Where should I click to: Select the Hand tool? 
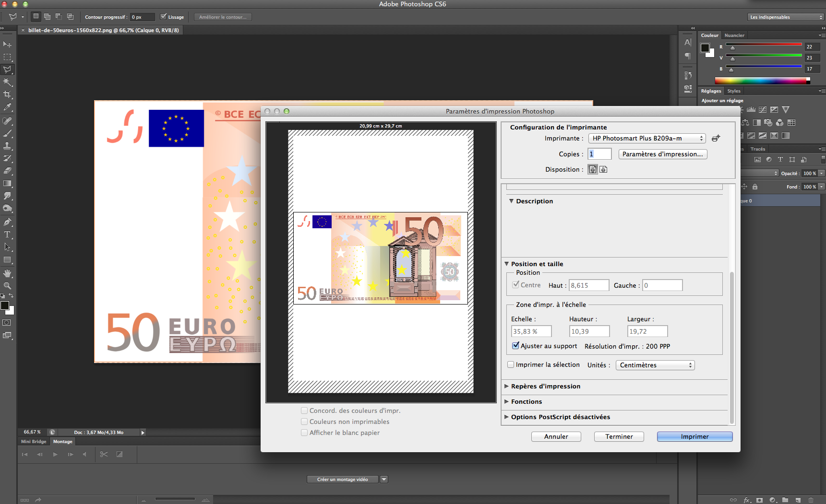[8, 273]
